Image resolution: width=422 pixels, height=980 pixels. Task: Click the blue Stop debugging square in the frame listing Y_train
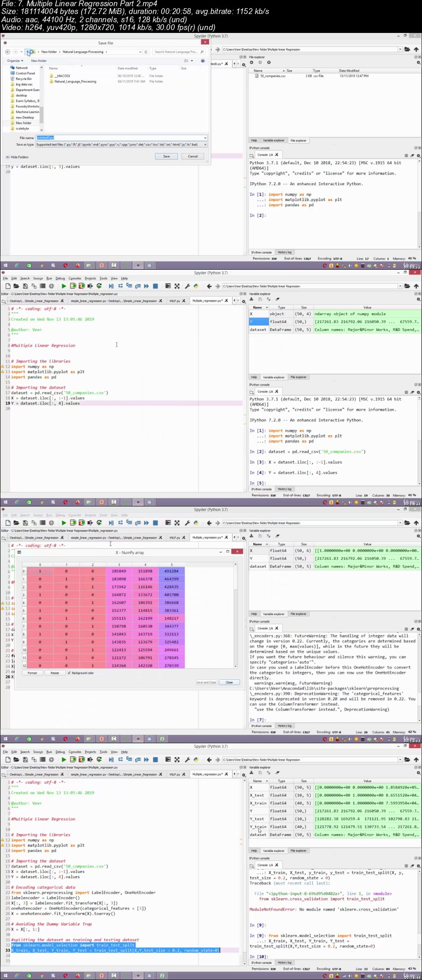click(x=155, y=759)
